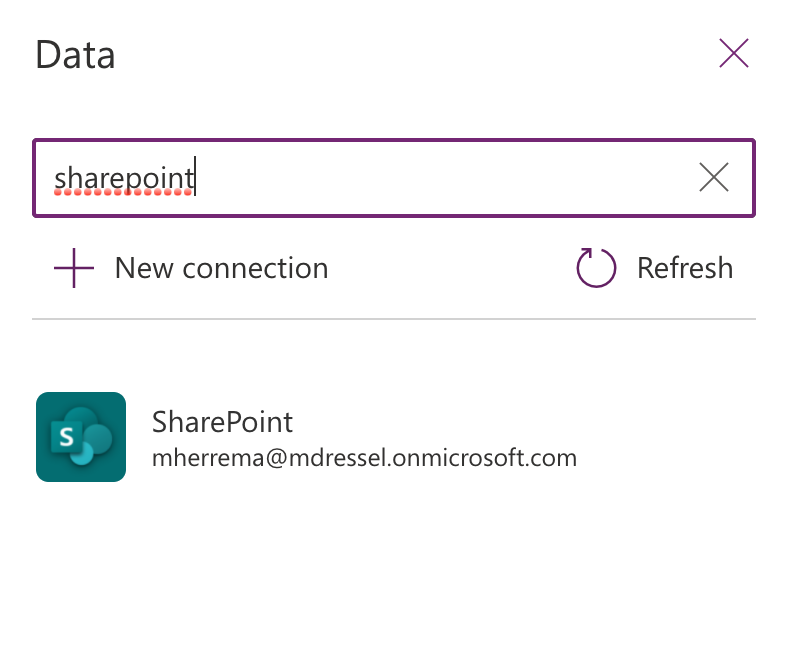Screen dimensions: 788x654
Task: Select the SharePoint connection title
Action: (x=222, y=421)
